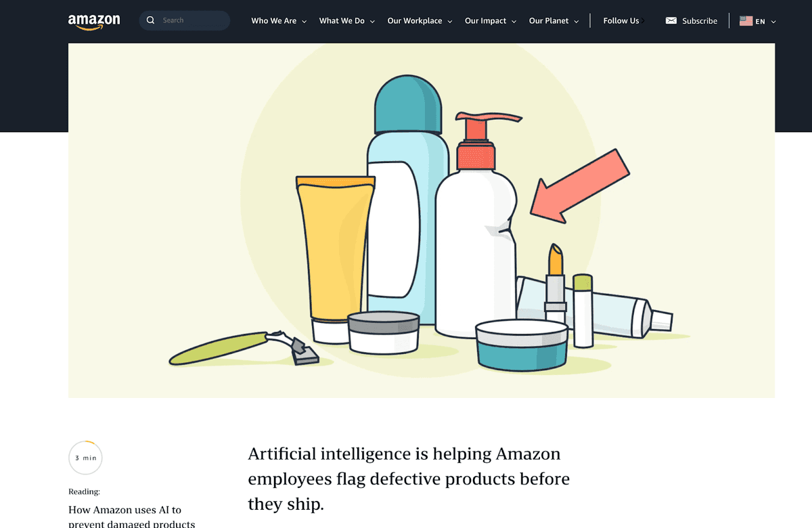The height and width of the screenshot is (528, 812).
Task: Expand the chevron beside Who We Are
Action: tap(304, 22)
